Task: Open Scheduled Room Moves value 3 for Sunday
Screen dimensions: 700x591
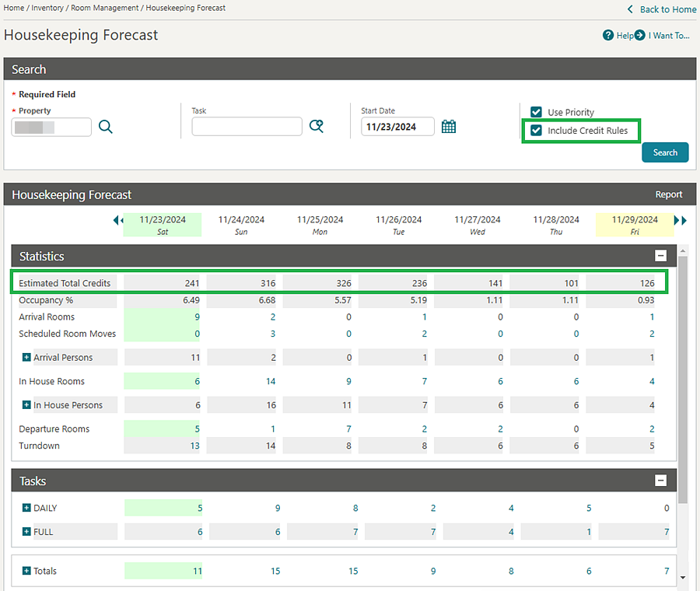Action: [273, 334]
